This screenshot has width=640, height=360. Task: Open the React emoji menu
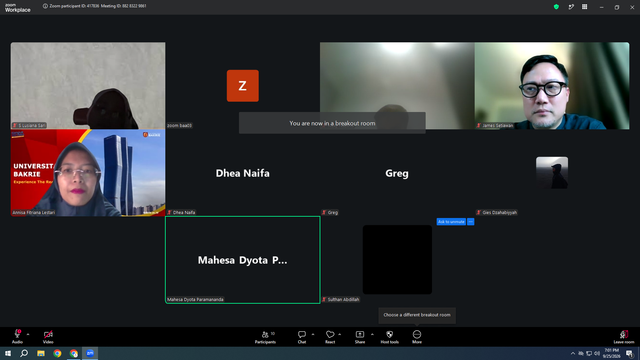pyautogui.click(x=330, y=336)
